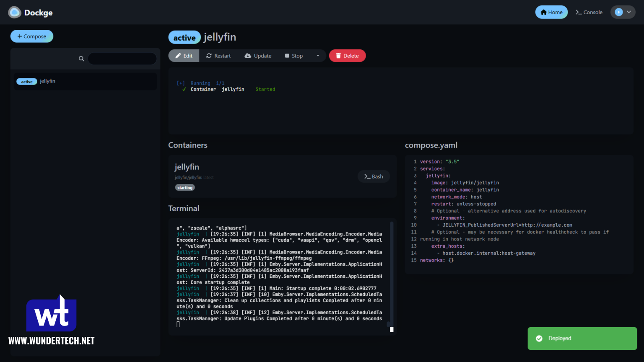
Task: Click the Stop square icon
Action: click(287, 55)
